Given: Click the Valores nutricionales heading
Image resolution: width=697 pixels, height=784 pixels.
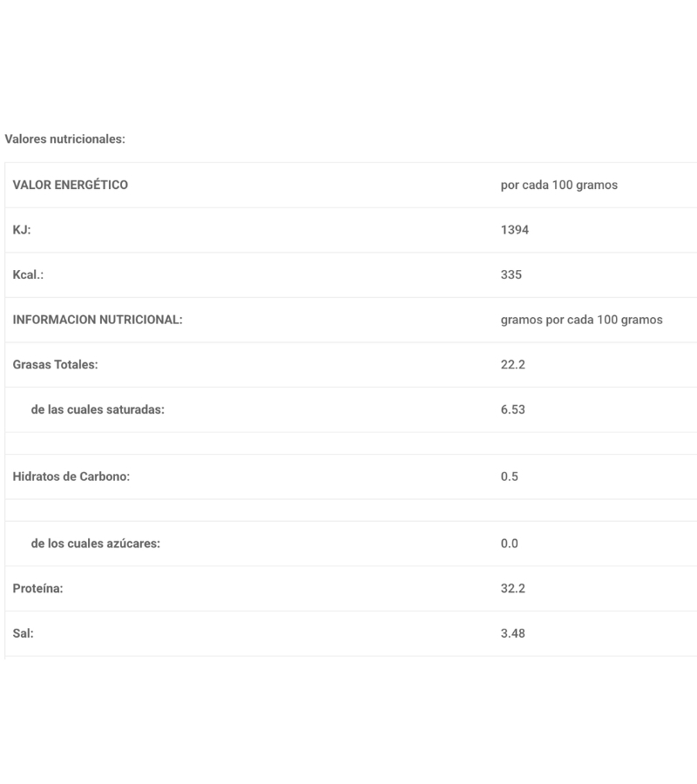Looking at the screenshot, I should pyautogui.click(x=65, y=139).
